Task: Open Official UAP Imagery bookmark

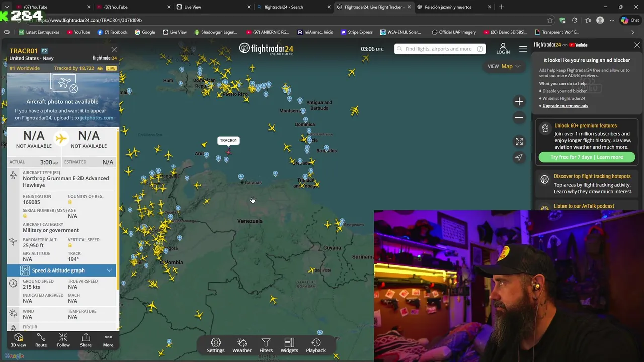Action: click(453, 32)
